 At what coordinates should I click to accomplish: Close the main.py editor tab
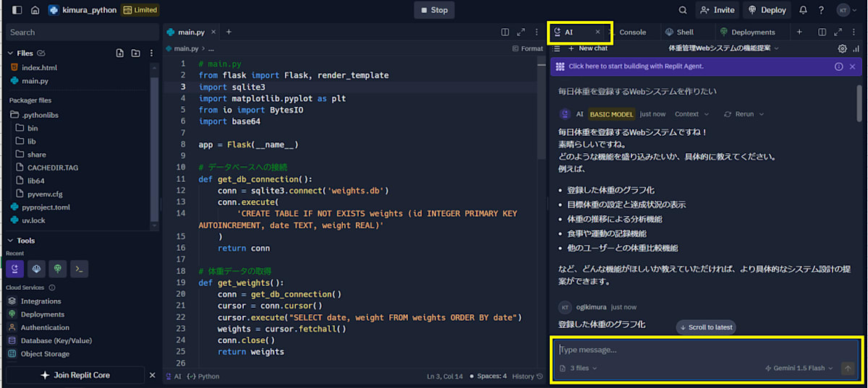pyautogui.click(x=213, y=32)
